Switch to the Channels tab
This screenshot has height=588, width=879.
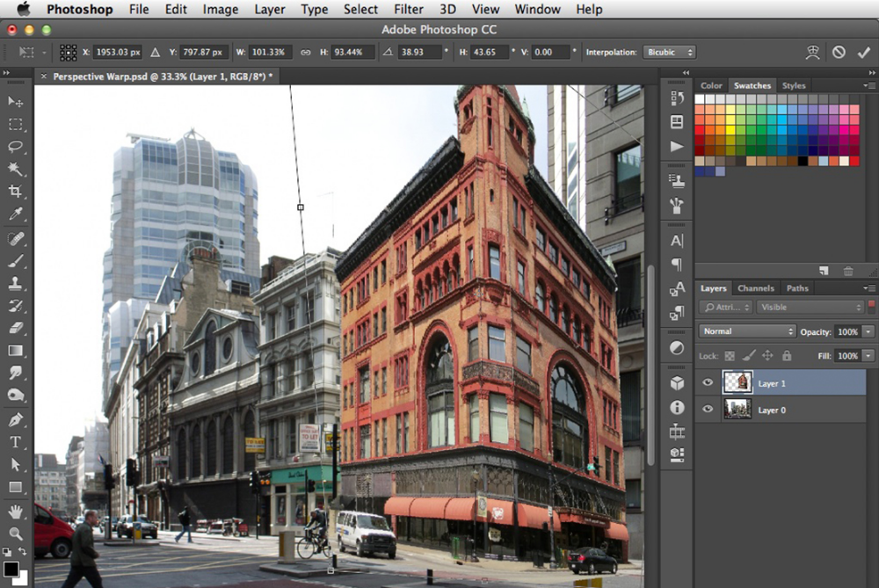point(755,288)
